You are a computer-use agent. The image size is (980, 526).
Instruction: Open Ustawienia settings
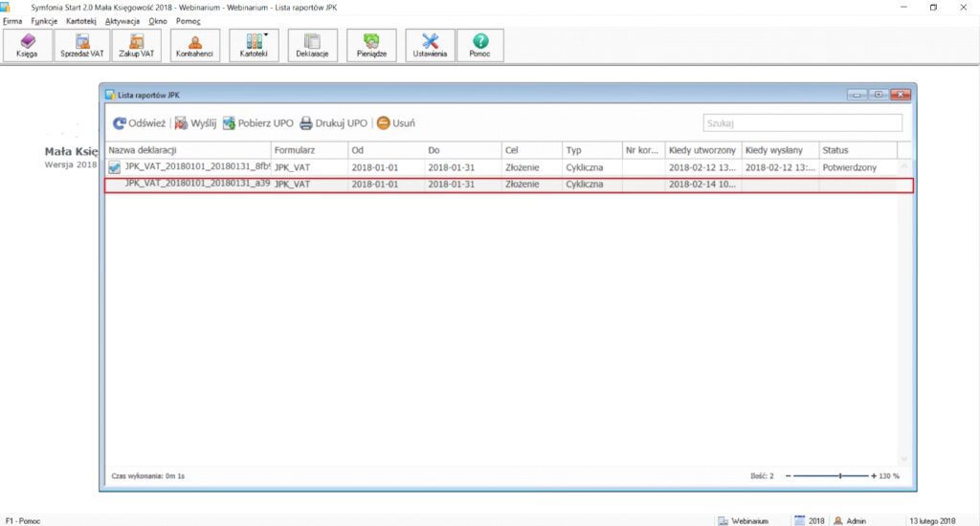[430, 45]
